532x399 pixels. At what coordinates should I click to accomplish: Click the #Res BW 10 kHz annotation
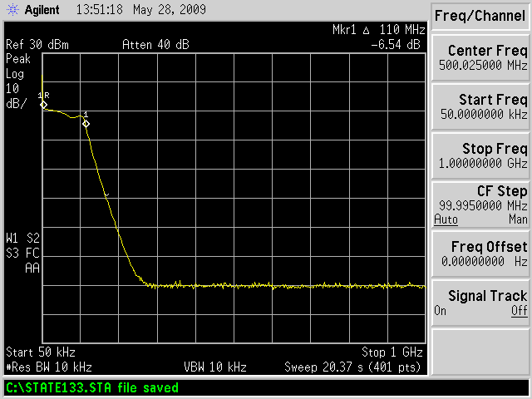[x=49, y=367]
